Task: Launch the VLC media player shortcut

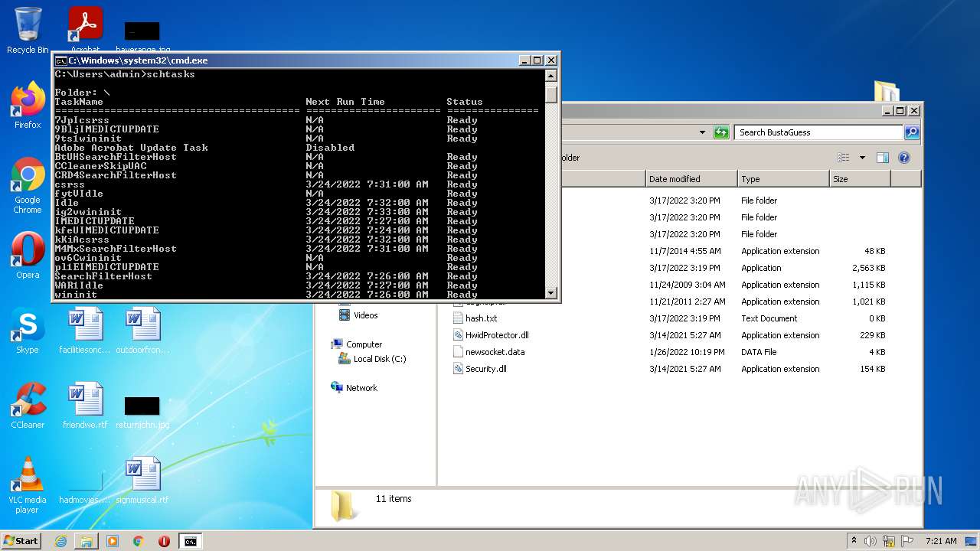Action: (28, 485)
